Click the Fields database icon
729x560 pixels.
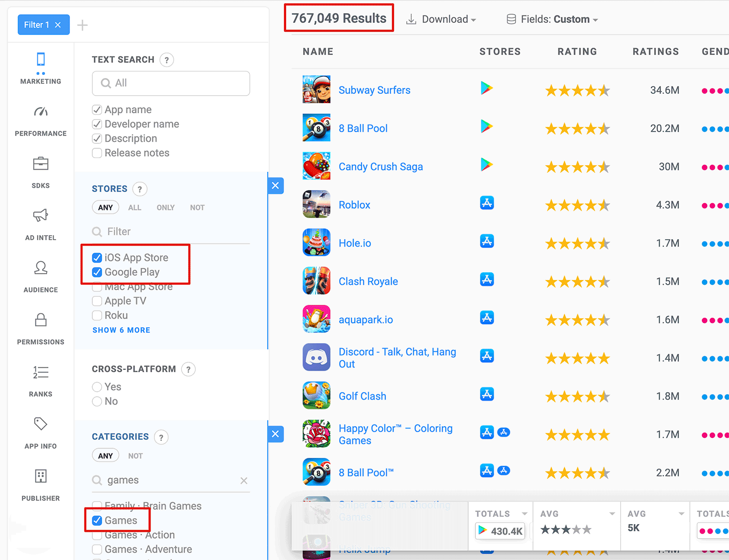pyautogui.click(x=511, y=19)
